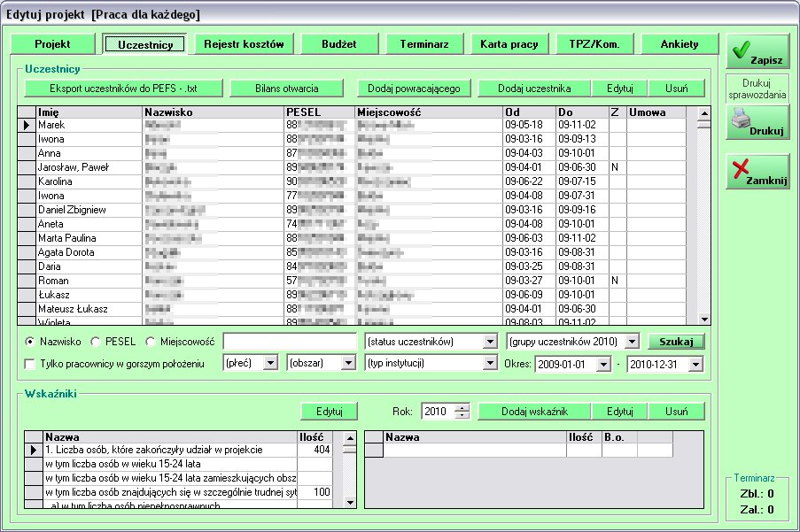Click the search text input field
Image resolution: width=800 pixels, height=532 pixels.
[x=289, y=342]
